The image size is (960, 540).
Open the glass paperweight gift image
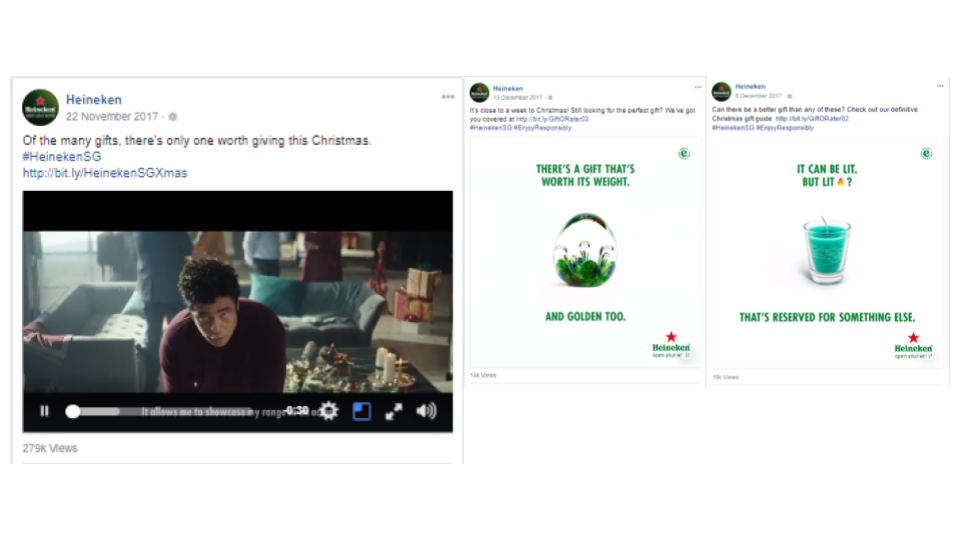(585, 252)
